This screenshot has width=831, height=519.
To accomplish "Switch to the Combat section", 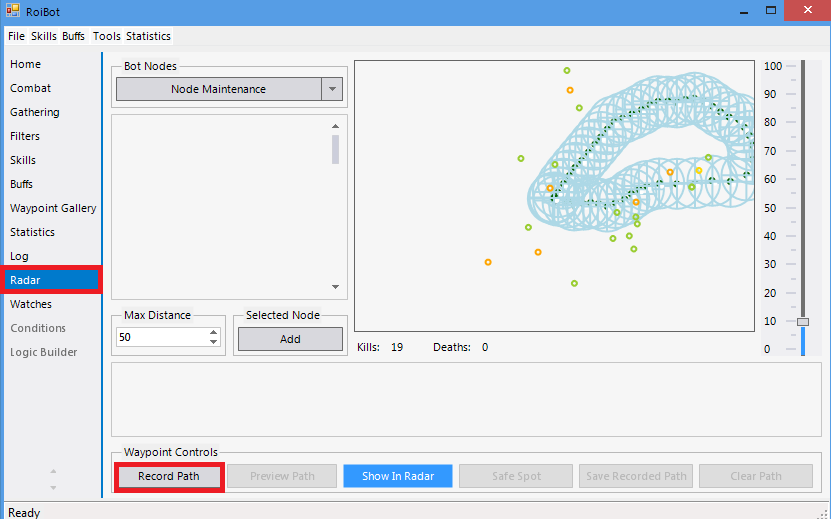I will point(30,88).
